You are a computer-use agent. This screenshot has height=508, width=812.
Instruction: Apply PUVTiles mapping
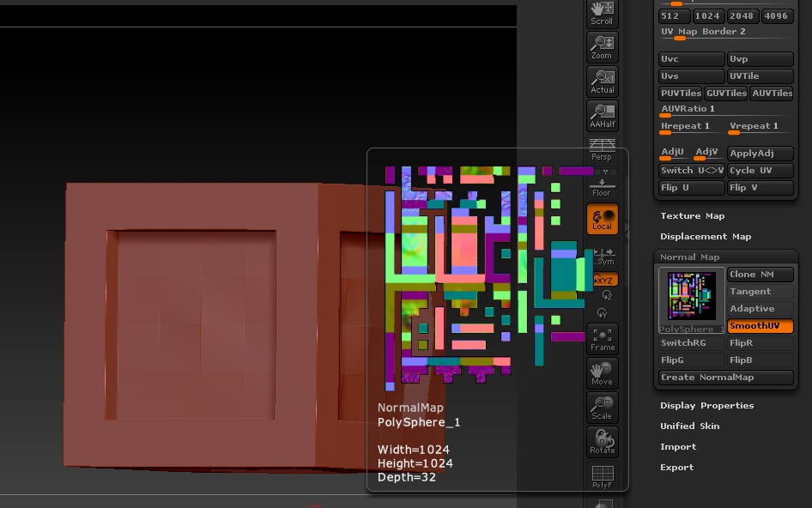(x=681, y=94)
